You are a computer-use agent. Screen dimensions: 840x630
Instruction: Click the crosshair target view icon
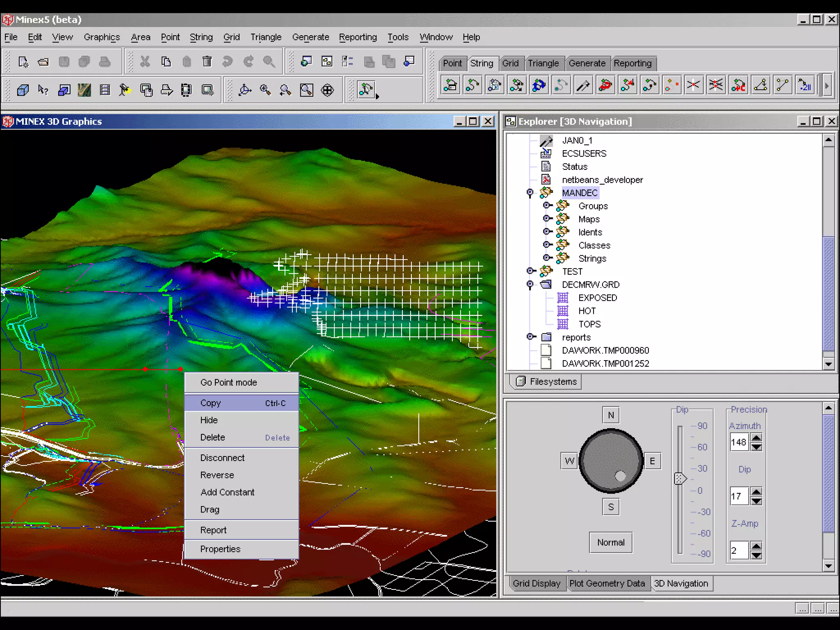pos(327,90)
